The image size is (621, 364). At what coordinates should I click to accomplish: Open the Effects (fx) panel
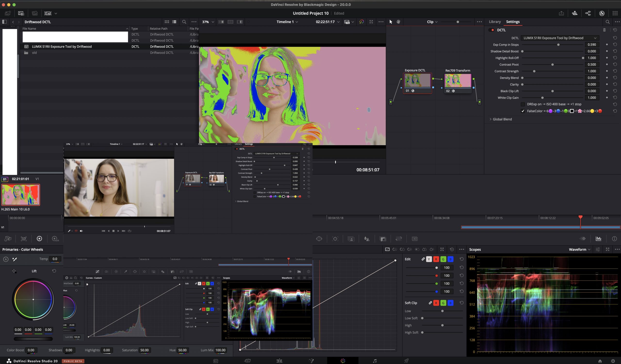pos(602,13)
